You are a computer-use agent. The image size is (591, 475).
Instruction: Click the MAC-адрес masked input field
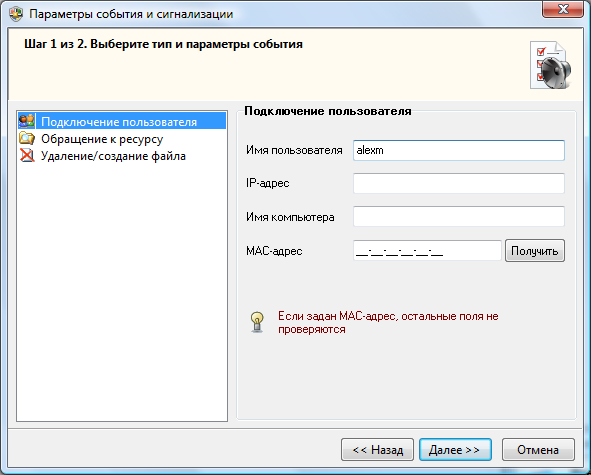(427, 250)
